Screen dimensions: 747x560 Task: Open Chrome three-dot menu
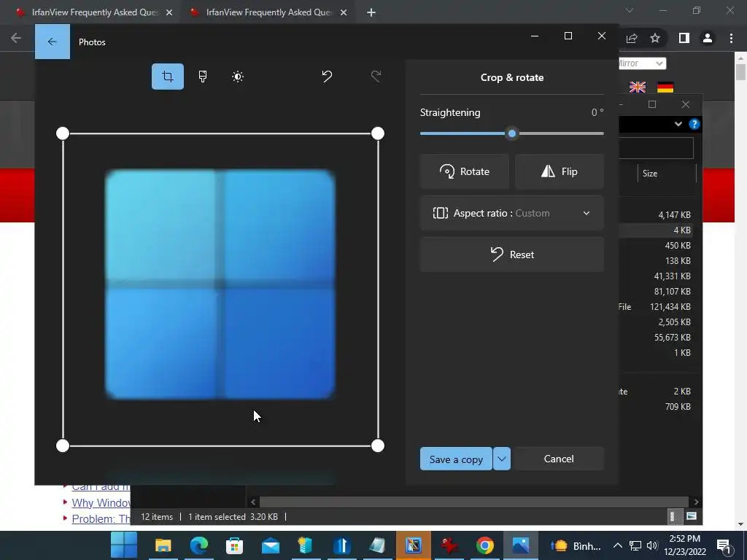click(731, 38)
